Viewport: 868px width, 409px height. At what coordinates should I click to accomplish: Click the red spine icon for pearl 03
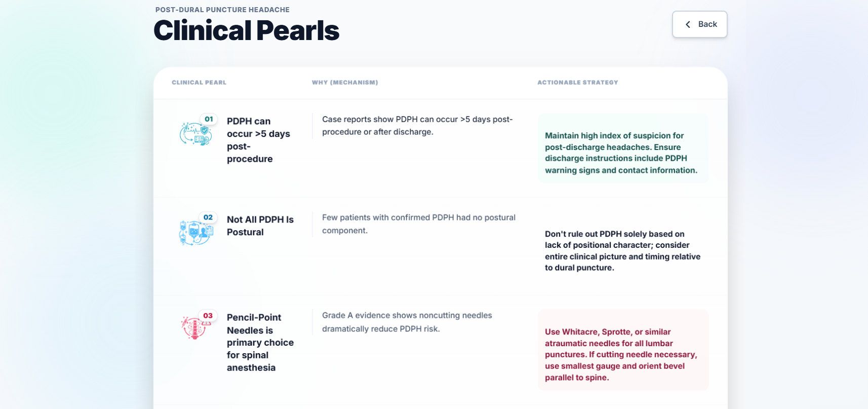194,327
